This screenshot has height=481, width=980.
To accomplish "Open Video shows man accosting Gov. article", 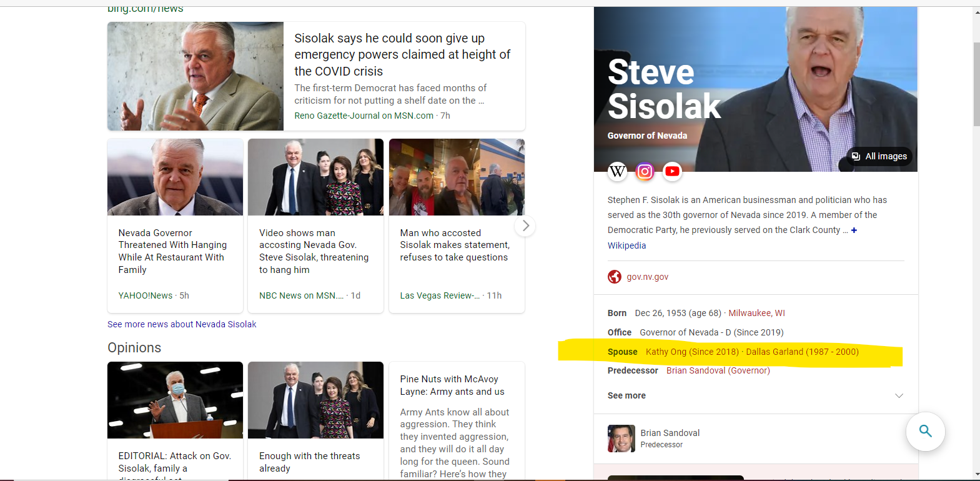I will pos(314,251).
